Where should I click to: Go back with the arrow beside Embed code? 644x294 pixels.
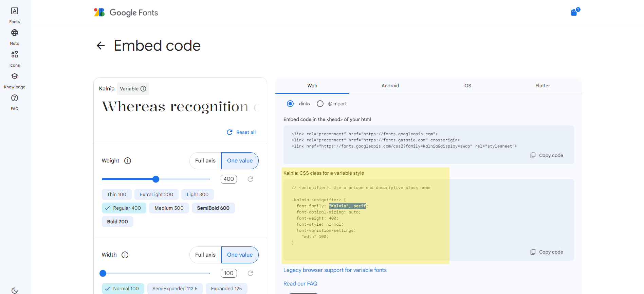click(x=101, y=46)
